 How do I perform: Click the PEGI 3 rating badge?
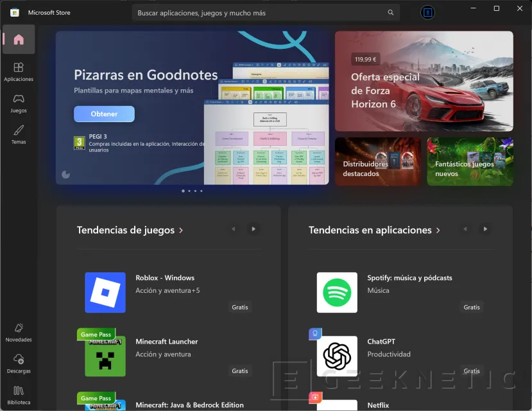[x=80, y=143]
